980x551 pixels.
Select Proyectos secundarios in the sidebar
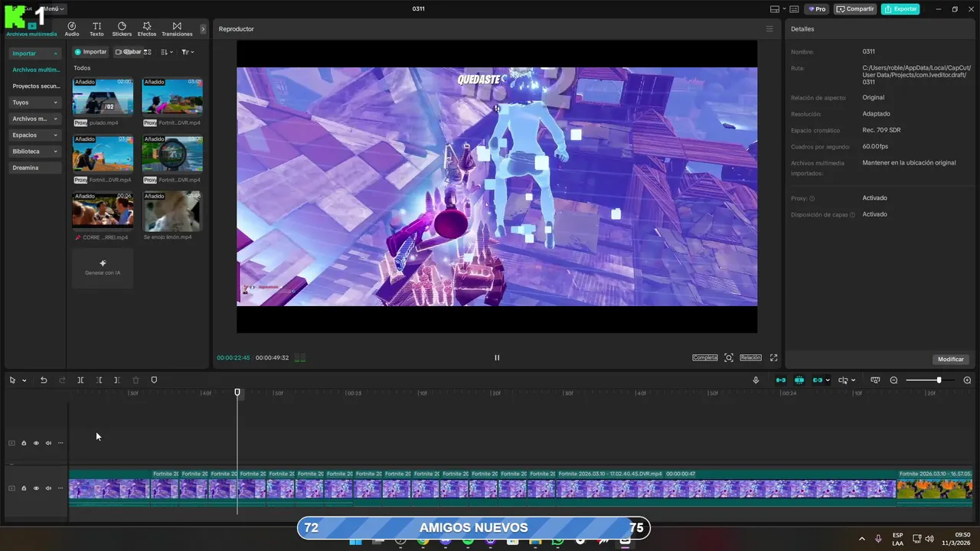36,86
